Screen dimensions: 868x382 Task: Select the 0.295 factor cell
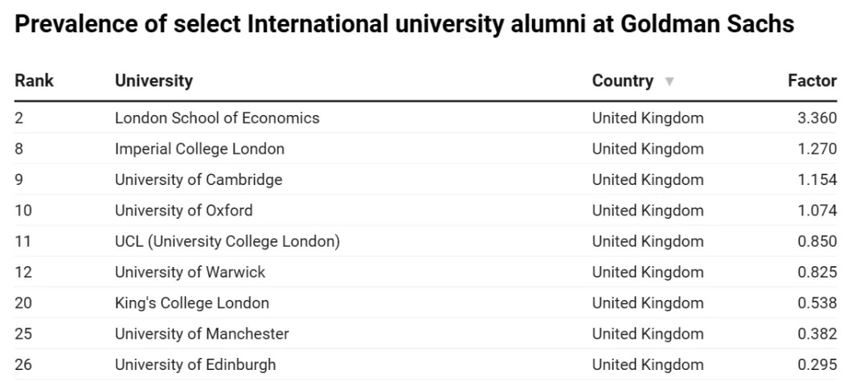[817, 364]
